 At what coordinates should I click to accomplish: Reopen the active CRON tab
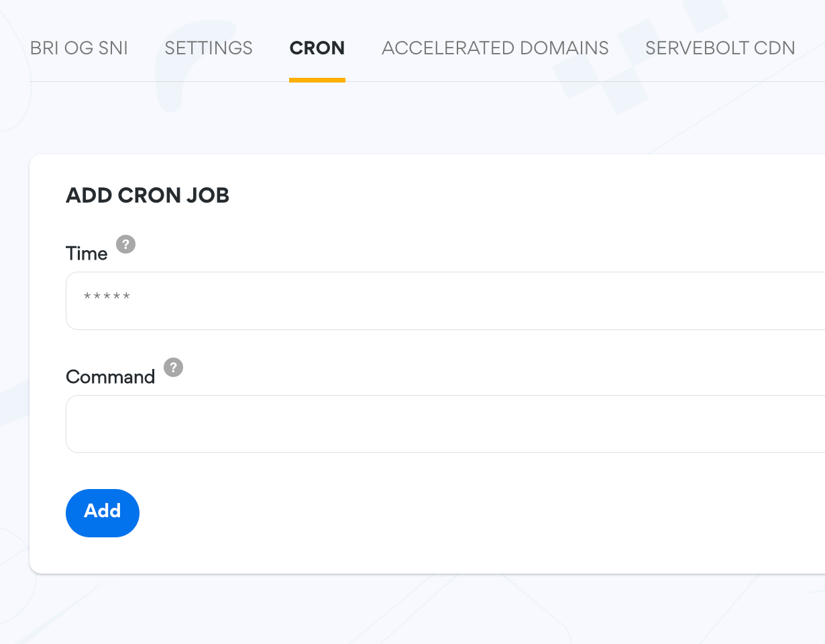coord(317,48)
